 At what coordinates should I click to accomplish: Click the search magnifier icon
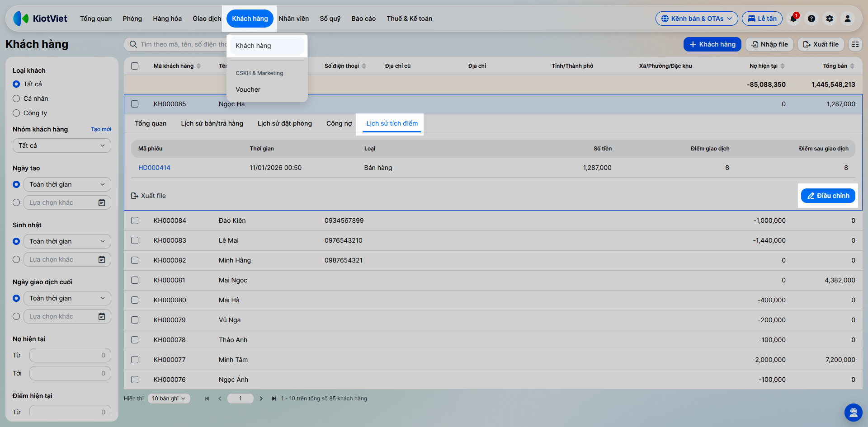[133, 44]
